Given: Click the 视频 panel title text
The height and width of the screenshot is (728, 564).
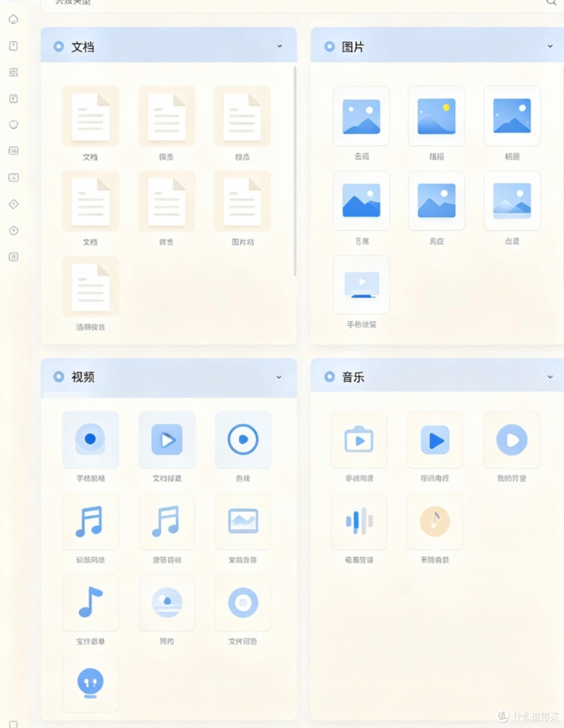Looking at the screenshot, I should 83,377.
